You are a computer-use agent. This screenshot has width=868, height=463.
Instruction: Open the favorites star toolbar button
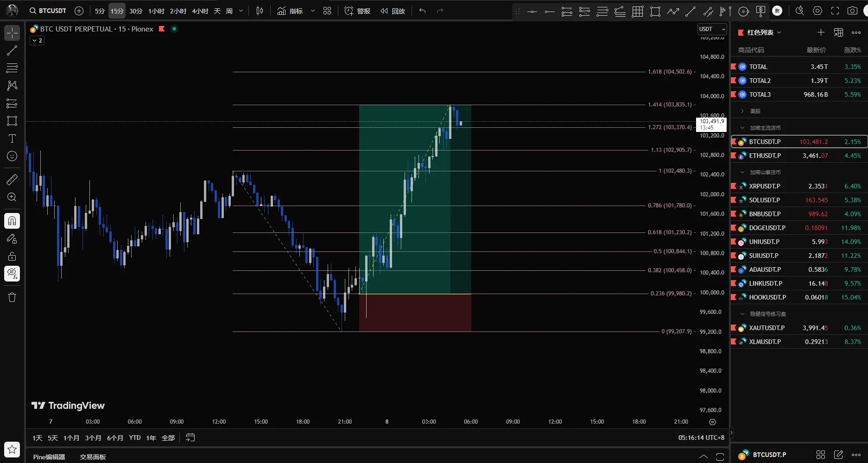coord(12,449)
